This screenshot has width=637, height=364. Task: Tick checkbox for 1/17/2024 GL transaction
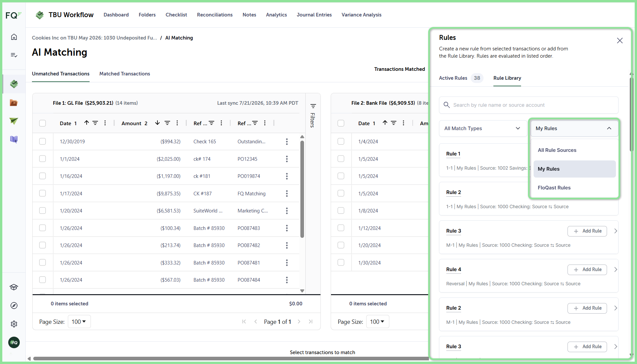coord(42,193)
